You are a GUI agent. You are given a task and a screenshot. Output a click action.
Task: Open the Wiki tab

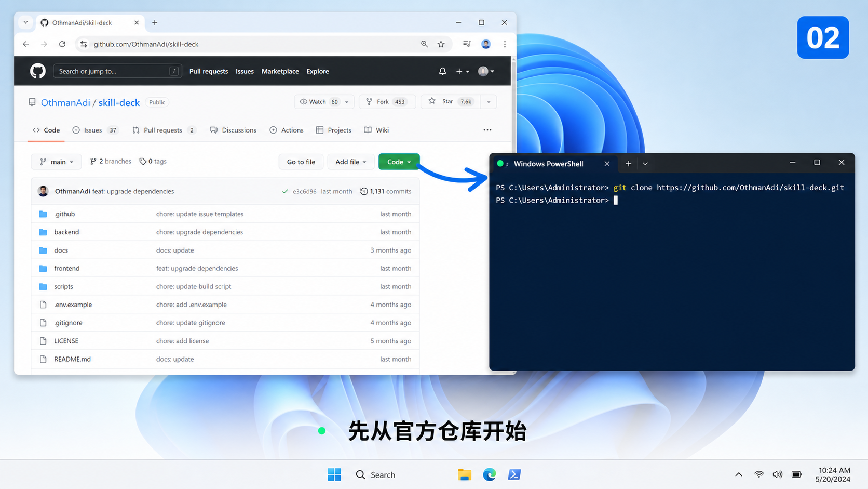tap(376, 130)
